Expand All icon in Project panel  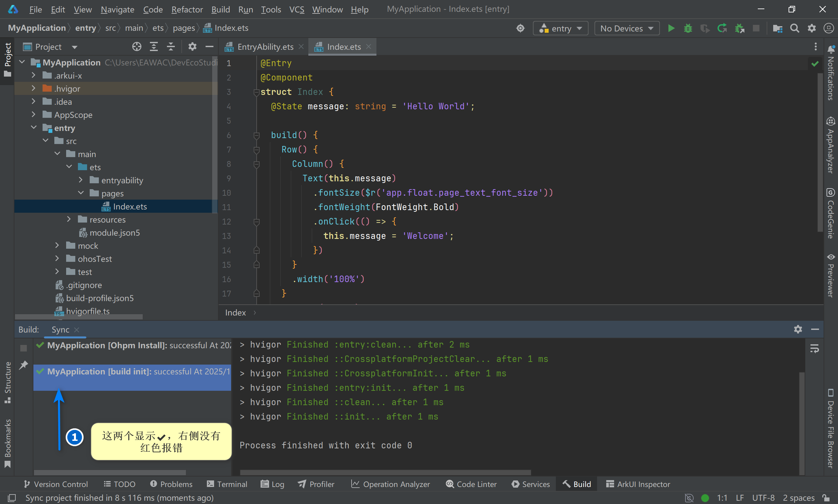click(154, 46)
